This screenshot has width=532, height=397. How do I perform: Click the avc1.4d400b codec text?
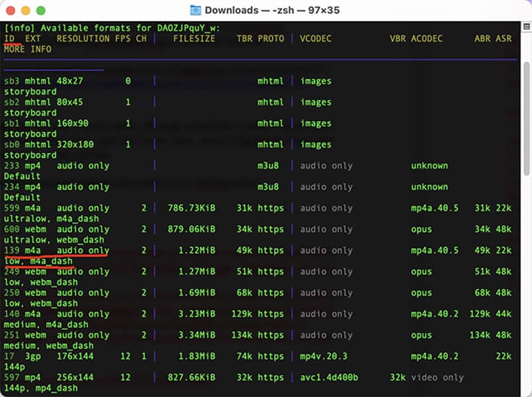329,378
